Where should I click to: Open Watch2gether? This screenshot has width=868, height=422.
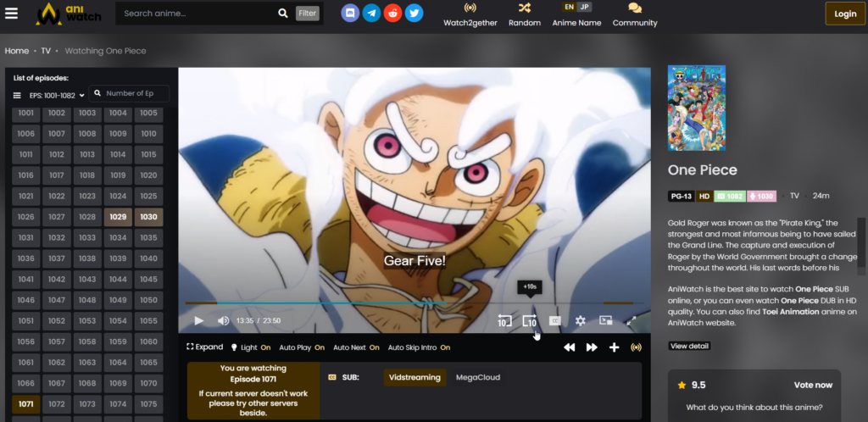click(x=470, y=15)
